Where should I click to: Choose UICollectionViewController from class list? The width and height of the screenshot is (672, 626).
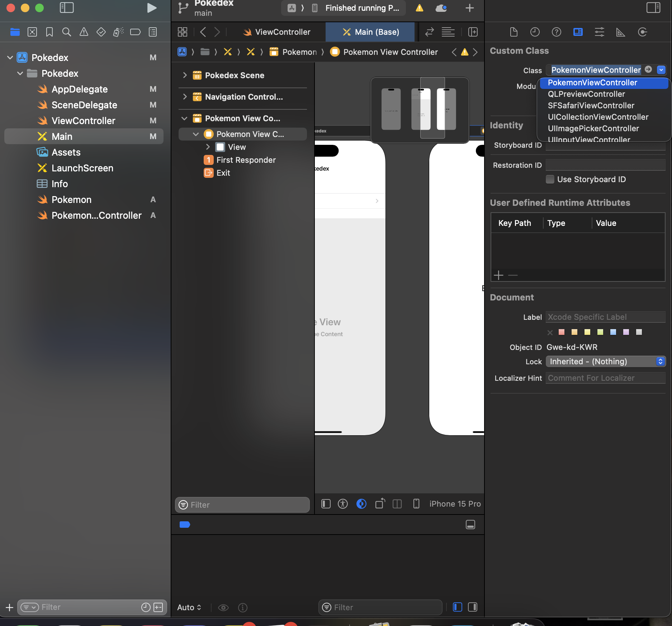(x=598, y=117)
